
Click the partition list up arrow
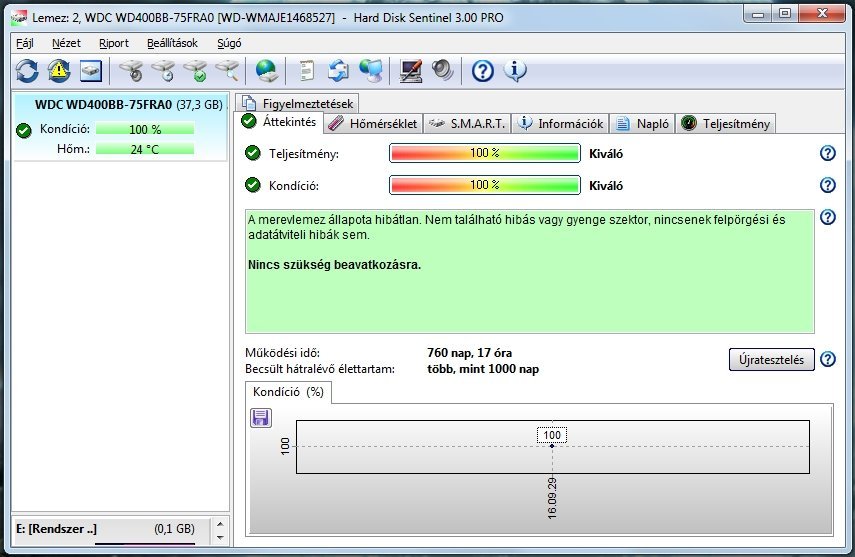click(x=220, y=525)
